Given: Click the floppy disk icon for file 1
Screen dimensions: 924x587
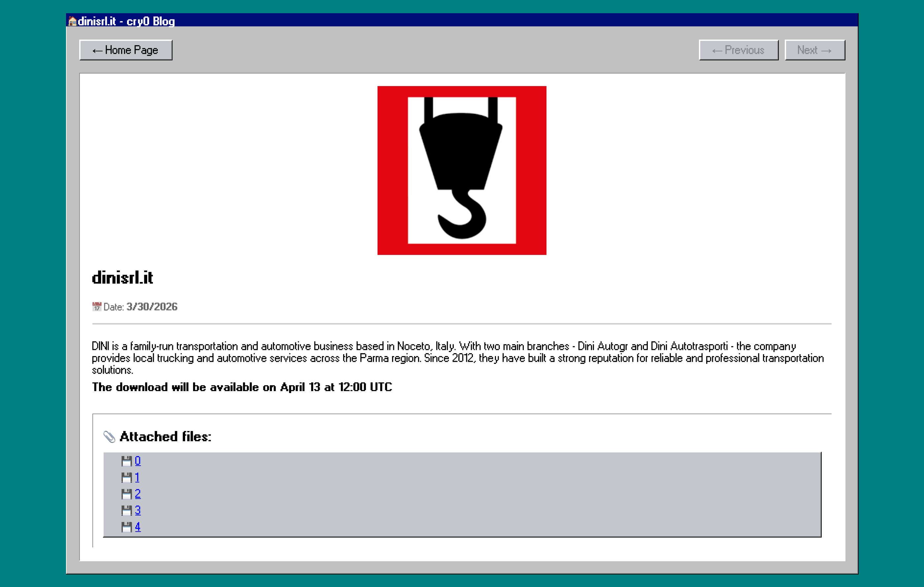Looking at the screenshot, I should (126, 477).
